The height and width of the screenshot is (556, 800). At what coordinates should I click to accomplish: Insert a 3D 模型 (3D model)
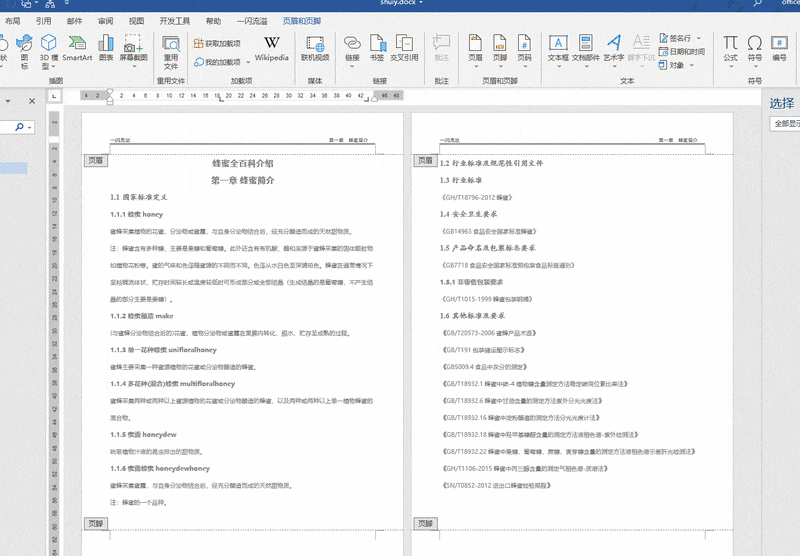click(x=49, y=52)
